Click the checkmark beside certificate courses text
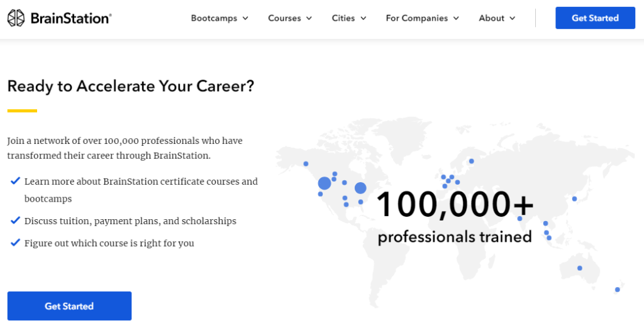 [x=15, y=182]
